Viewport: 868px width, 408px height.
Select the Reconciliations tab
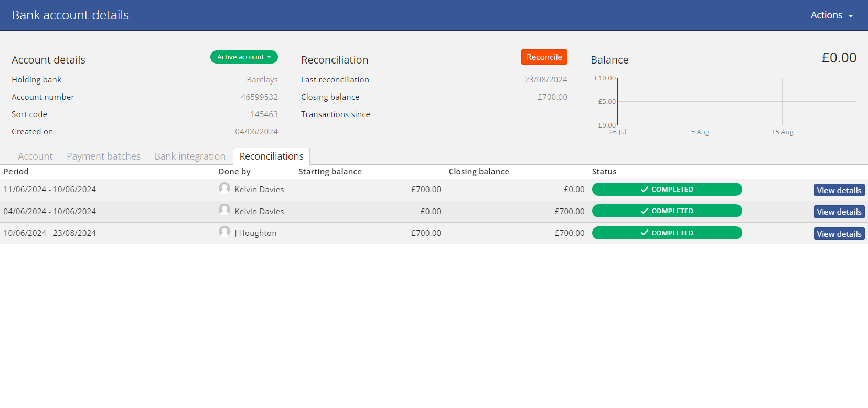coord(271,156)
